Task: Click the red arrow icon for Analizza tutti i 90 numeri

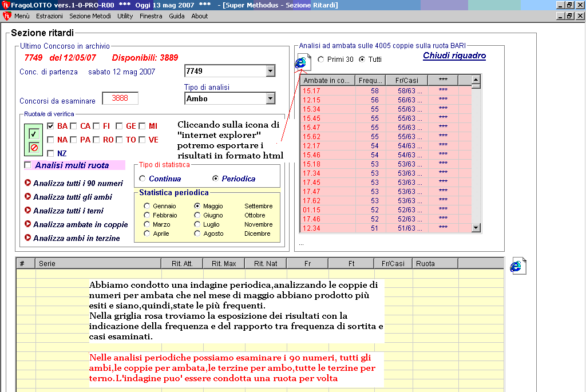Action: [x=27, y=183]
